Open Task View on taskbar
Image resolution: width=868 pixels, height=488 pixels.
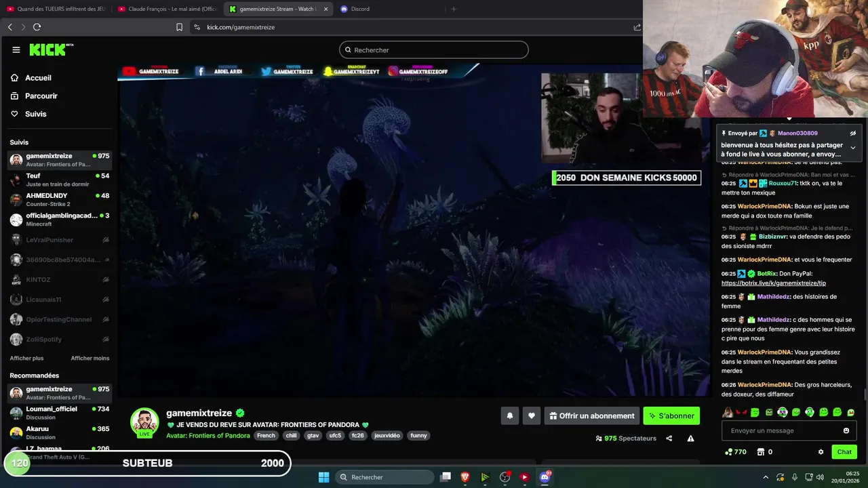[446, 477]
